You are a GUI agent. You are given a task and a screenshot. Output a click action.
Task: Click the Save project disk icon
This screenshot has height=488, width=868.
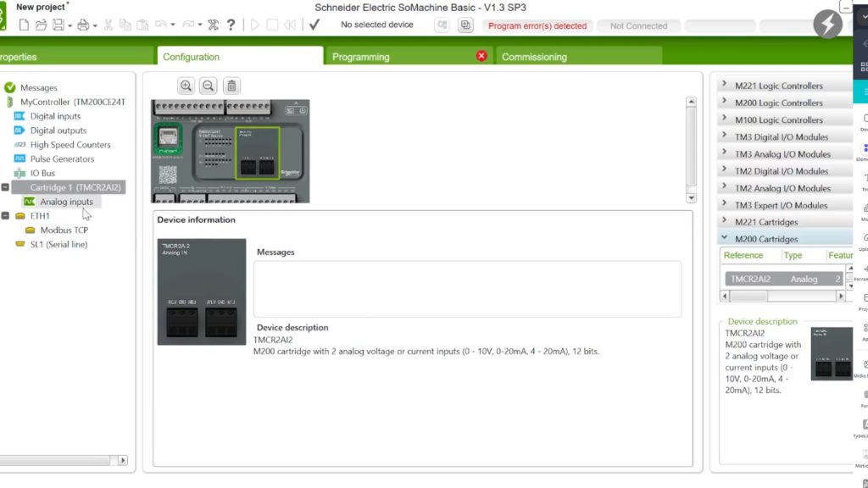(58, 25)
